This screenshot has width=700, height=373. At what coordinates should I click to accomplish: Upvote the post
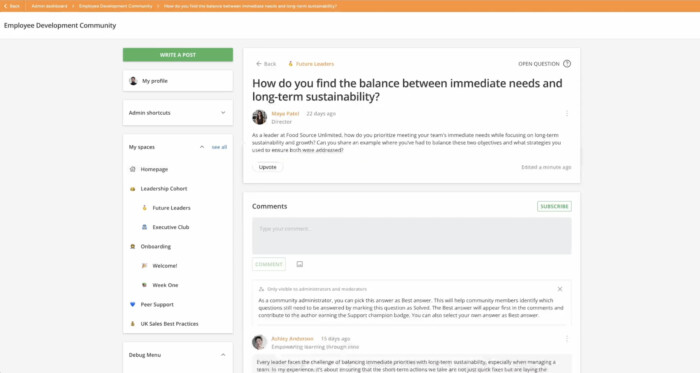267,167
